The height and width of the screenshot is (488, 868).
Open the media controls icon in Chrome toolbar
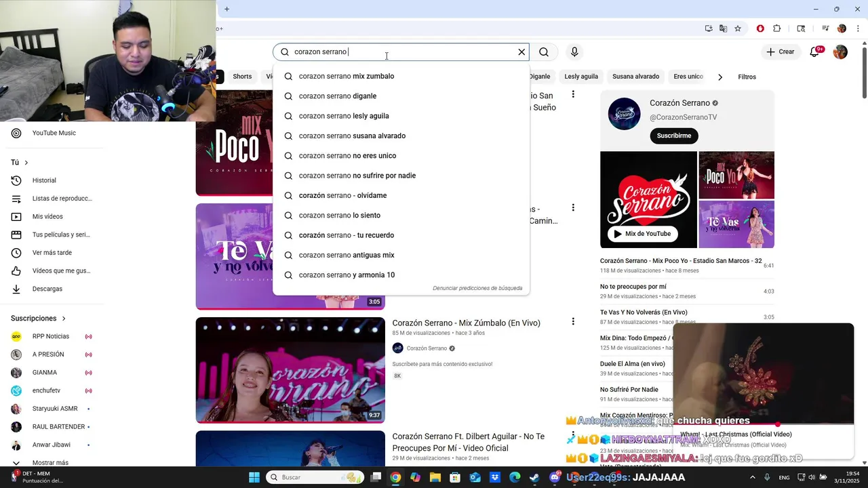(x=825, y=28)
